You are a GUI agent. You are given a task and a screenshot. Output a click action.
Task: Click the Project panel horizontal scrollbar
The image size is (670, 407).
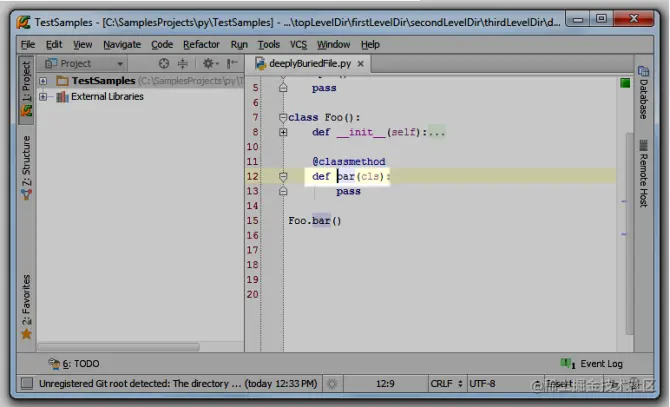tap(118, 347)
